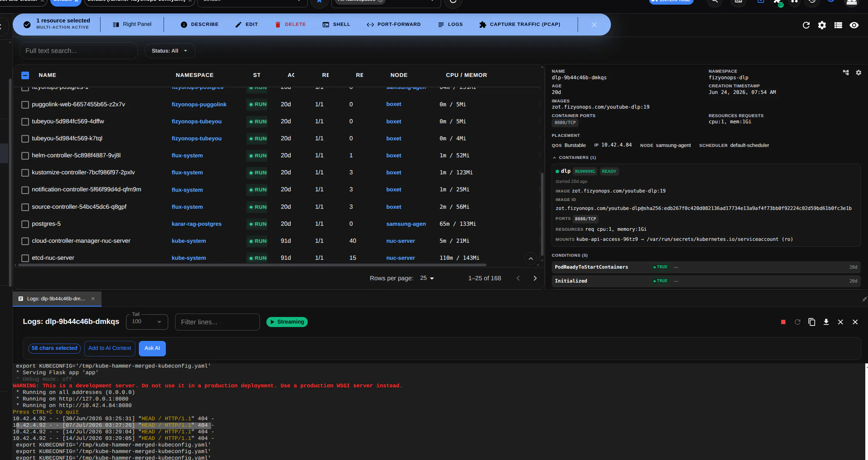This screenshot has height=460, width=868.
Task: Sort table by NAME column header
Action: tap(47, 75)
